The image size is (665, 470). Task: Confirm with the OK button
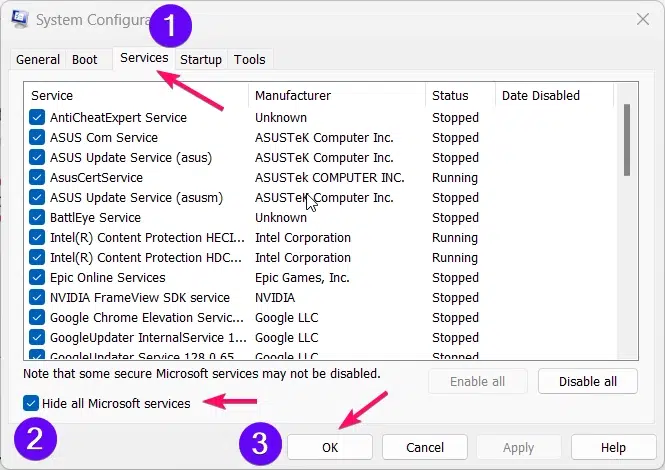(x=330, y=447)
